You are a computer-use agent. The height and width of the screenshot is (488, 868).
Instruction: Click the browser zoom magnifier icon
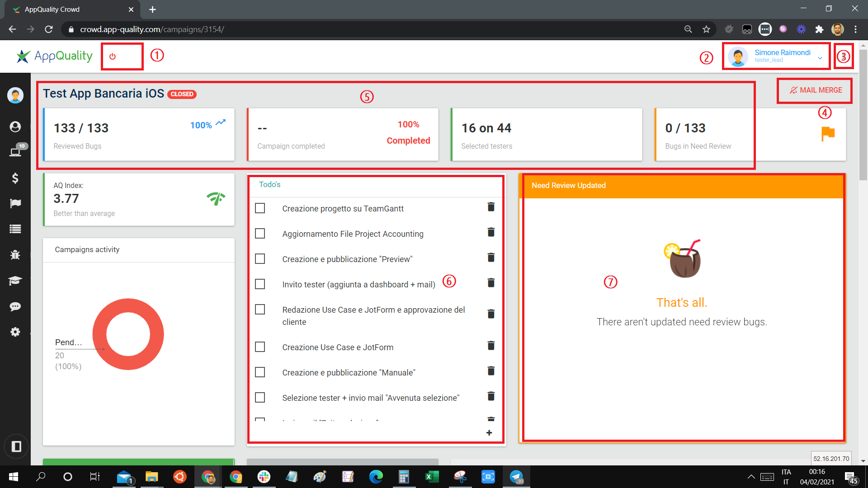[x=688, y=29]
